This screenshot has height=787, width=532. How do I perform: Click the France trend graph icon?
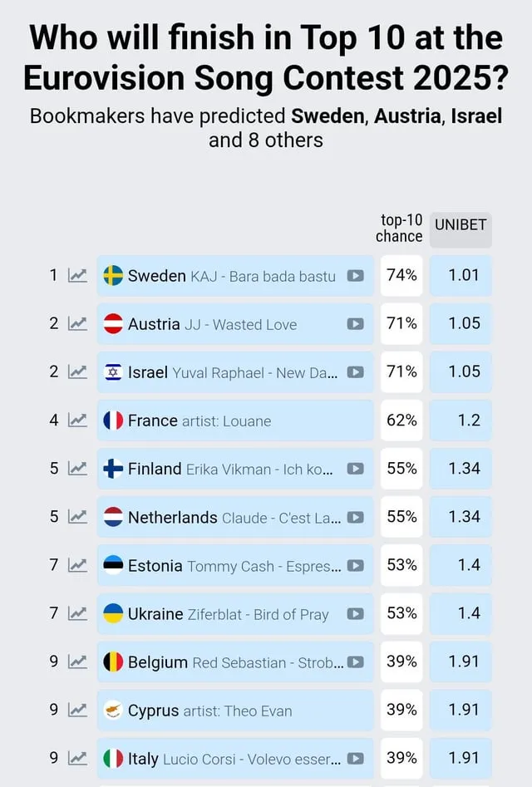point(77,421)
